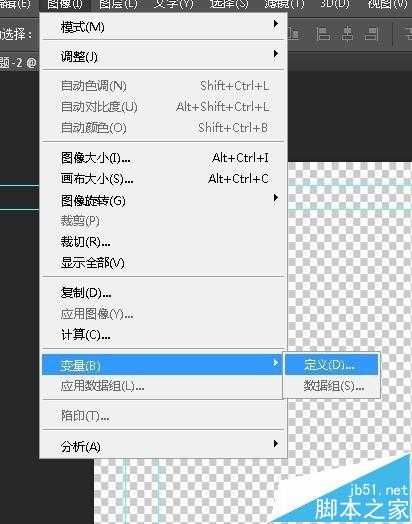
Task: Click 数据组(S)... in the submenu
Action: (331, 386)
